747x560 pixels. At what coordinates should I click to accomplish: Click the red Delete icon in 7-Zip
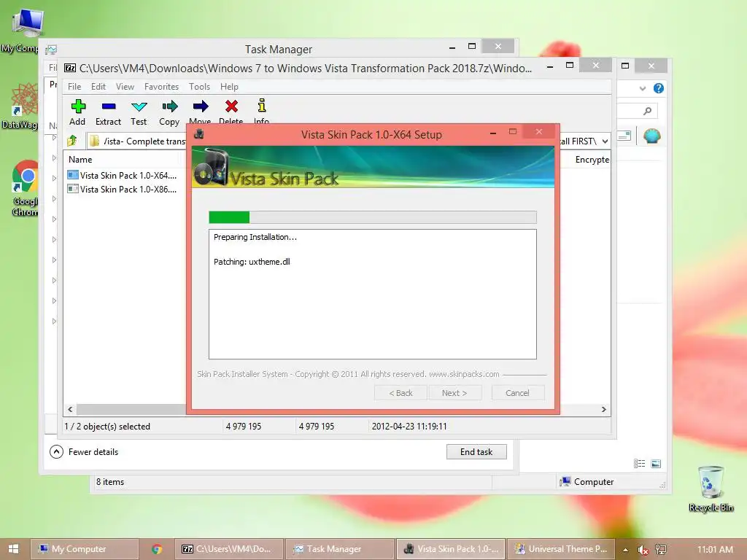(x=231, y=106)
